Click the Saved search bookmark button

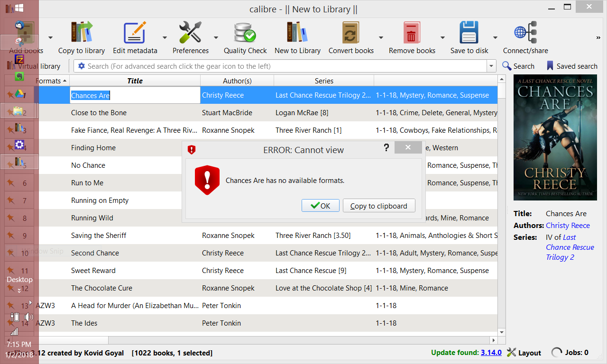coord(572,66)
